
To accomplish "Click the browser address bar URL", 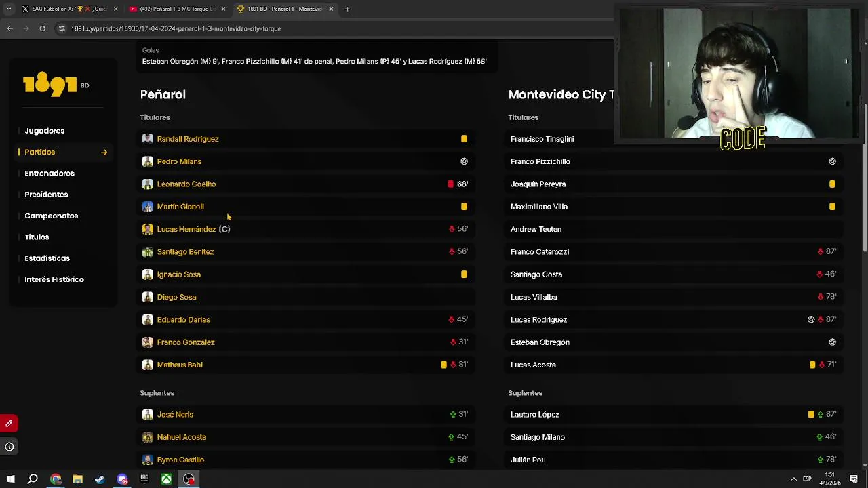I will [176, 28].
